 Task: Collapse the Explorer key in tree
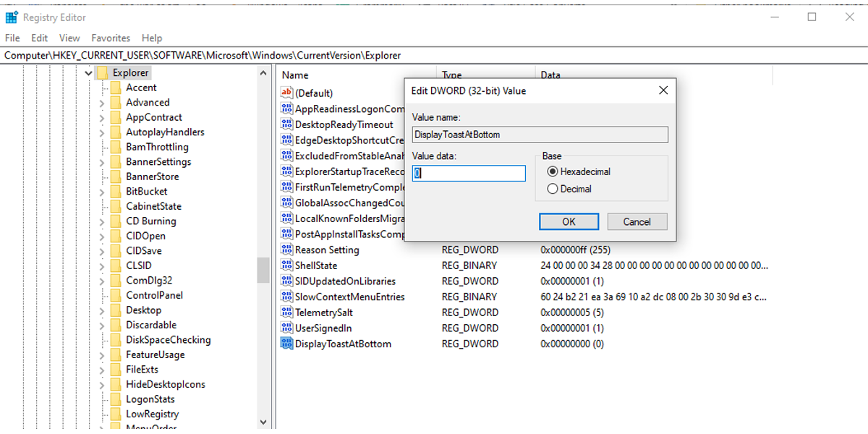(88, 73)
